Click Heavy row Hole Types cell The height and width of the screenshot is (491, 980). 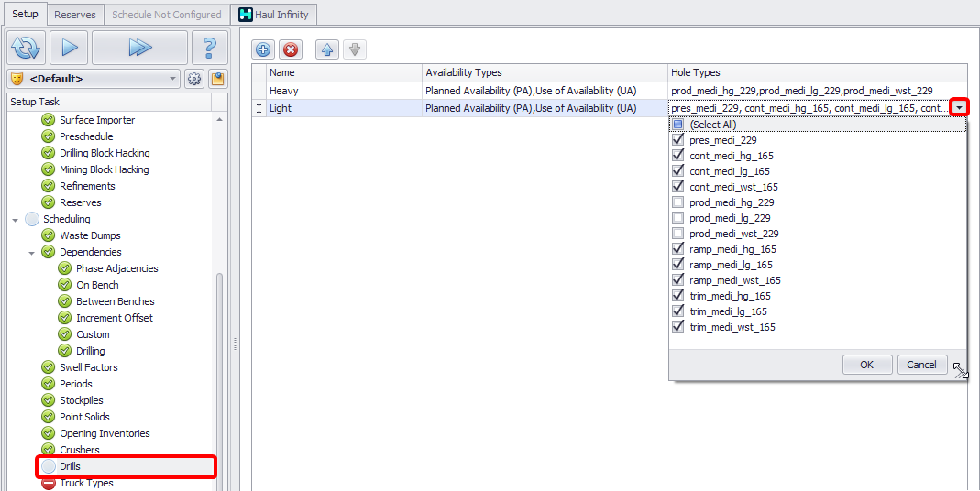coord(818,91)
